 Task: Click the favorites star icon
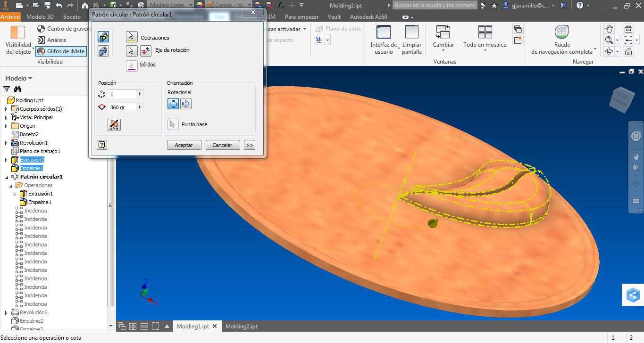(x=494, y=5)
